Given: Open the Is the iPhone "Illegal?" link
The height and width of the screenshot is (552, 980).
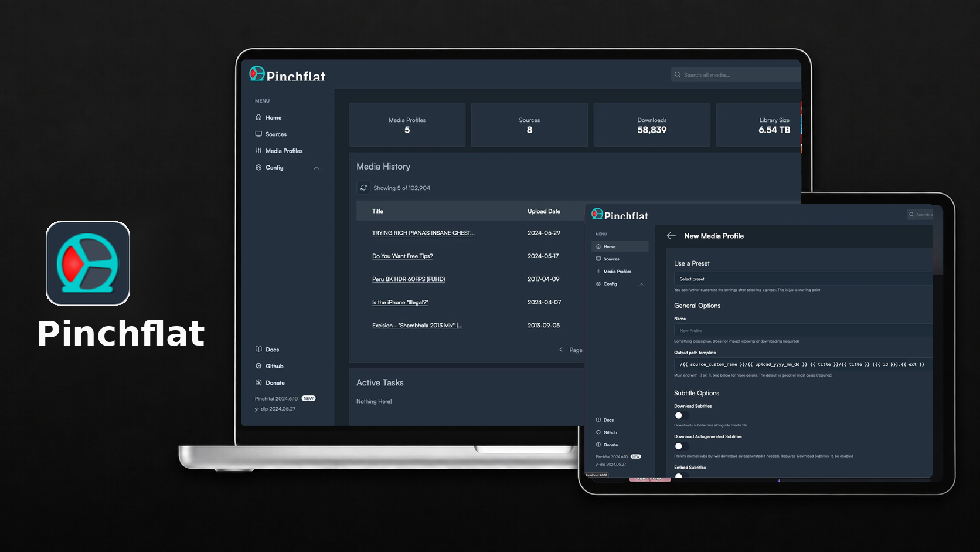Looking at the screenshot, I should (x=400, y=302).
